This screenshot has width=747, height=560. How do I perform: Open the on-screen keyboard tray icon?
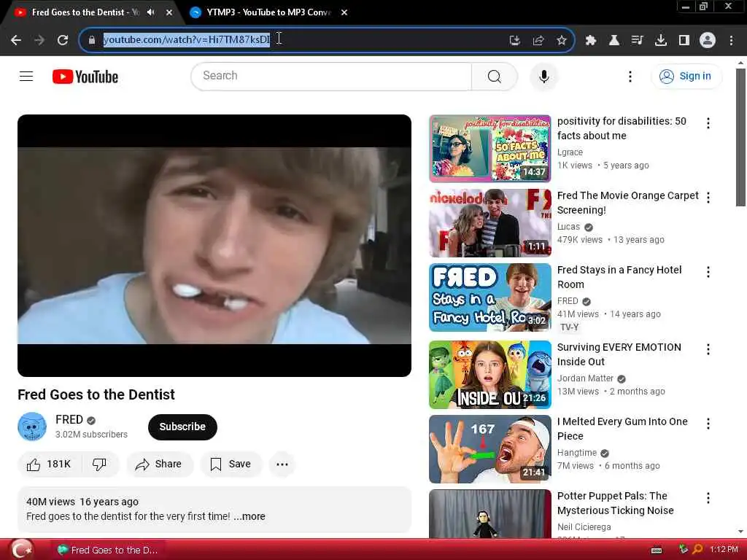coord(657,550)
